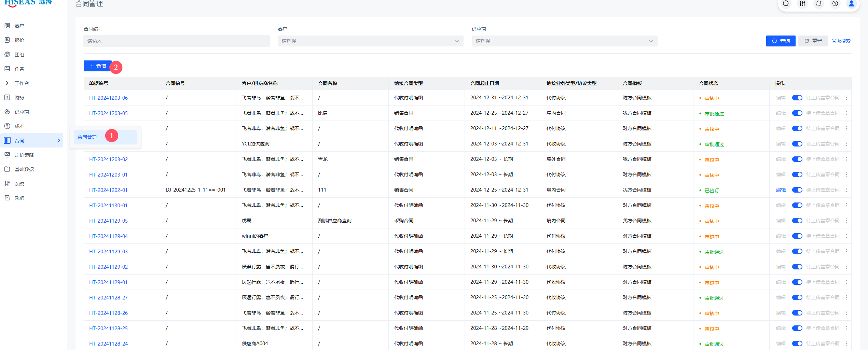The height and width of the screenshot is (350, 868).
Task: Toggle the switch in HT-20241128-25 row
Action: [797, 328]
